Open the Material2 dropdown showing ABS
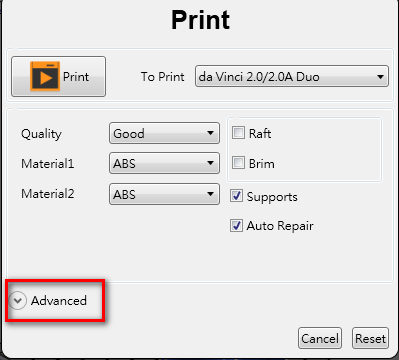Viewport: 399px width, 360px height. [164, 194]
